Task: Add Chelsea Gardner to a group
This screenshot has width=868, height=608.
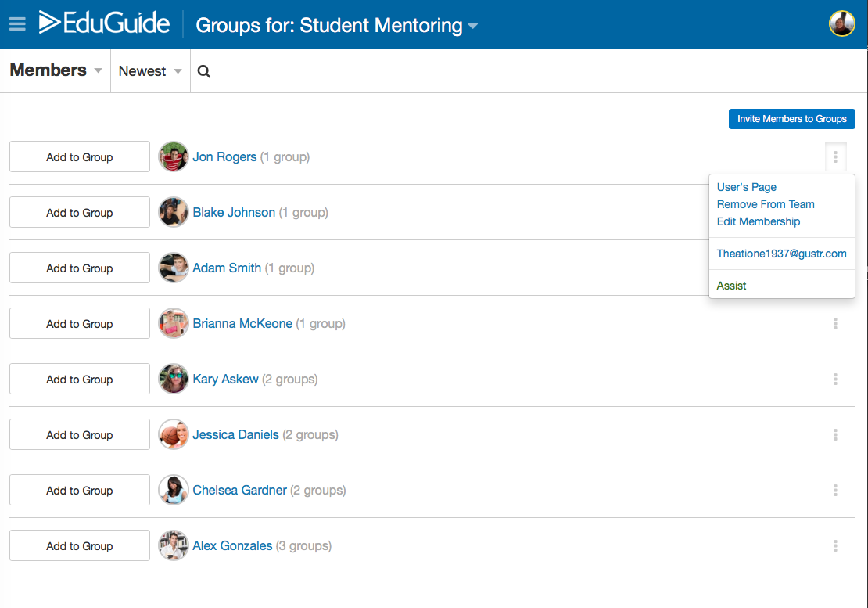Action: pos(80,490)
